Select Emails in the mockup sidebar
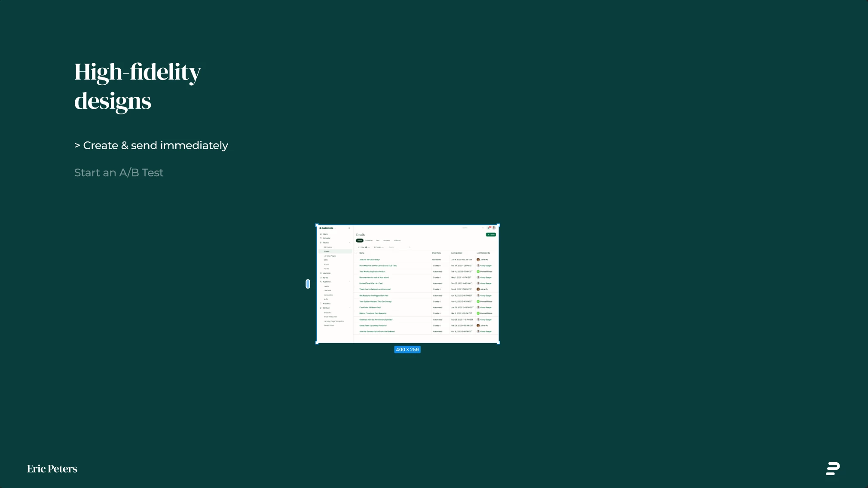 tap(335, 252)
